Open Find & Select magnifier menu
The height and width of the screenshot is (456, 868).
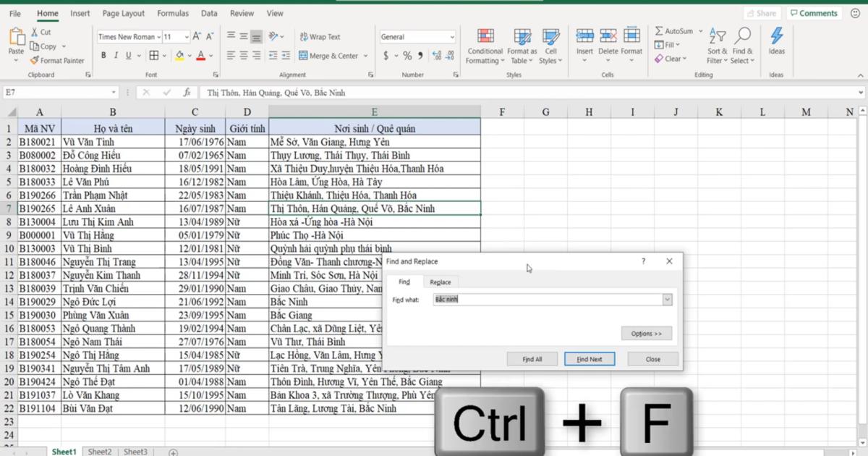(742, 46)
